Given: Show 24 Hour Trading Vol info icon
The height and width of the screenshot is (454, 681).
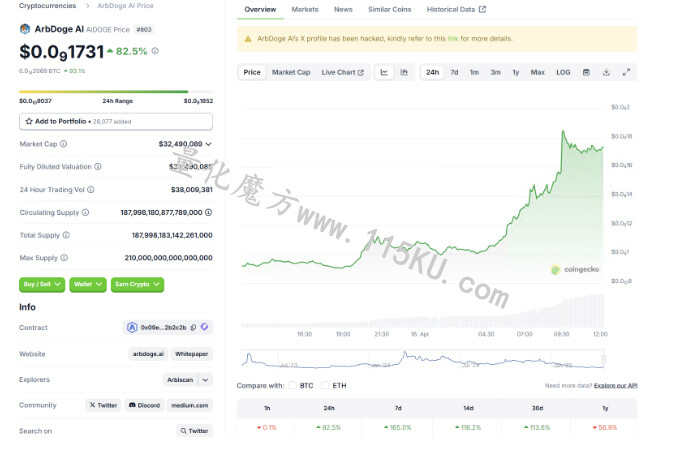Looking at the screenshot, I should pos(91,189).
